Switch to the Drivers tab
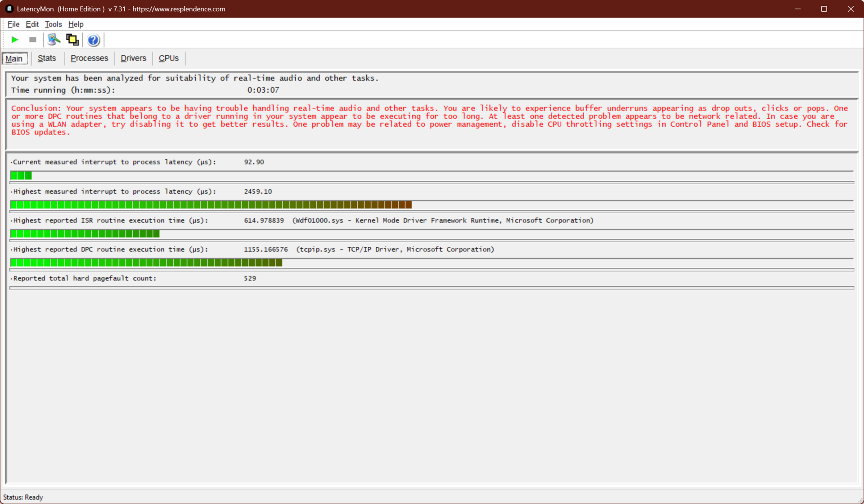Image resolution: width=864 pixels, height=504 pixels. click(133, 58)
